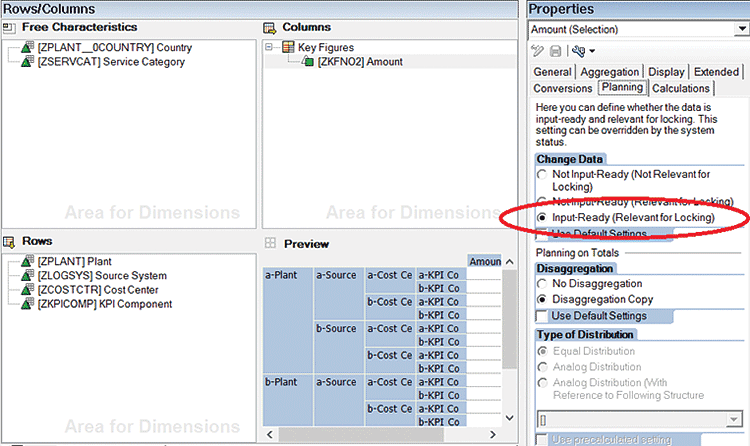Select [ZCOSTCTR] Cost Center row
Viewport: 750px width, 446px height.
pos(98,290)
